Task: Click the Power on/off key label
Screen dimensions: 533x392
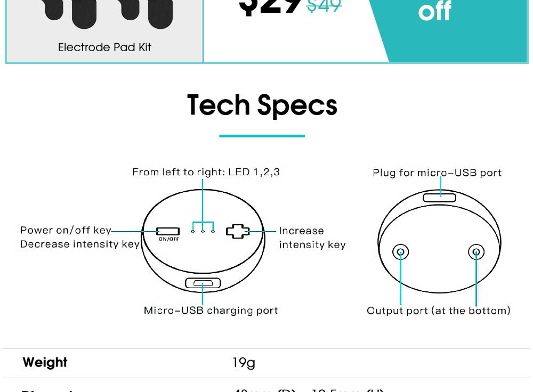Action: [66, 230]
